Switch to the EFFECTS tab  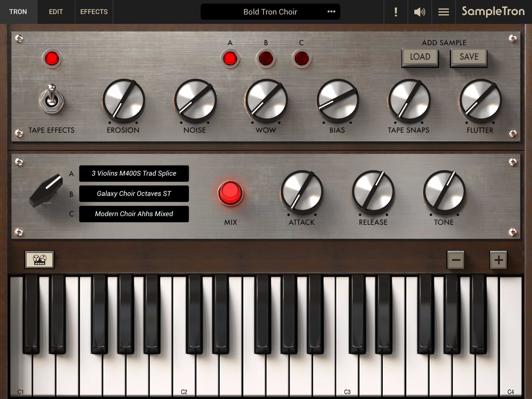(x=94, y=12)
